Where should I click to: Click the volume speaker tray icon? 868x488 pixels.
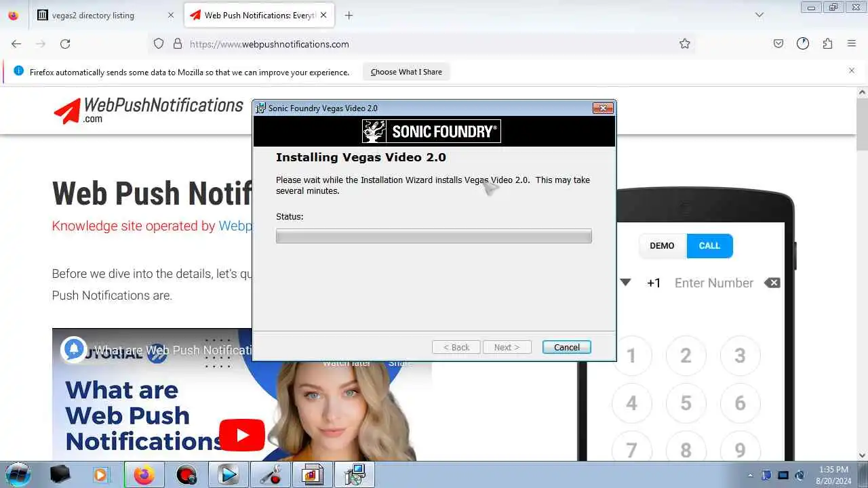pyautogui.click(x=800, y=475)
